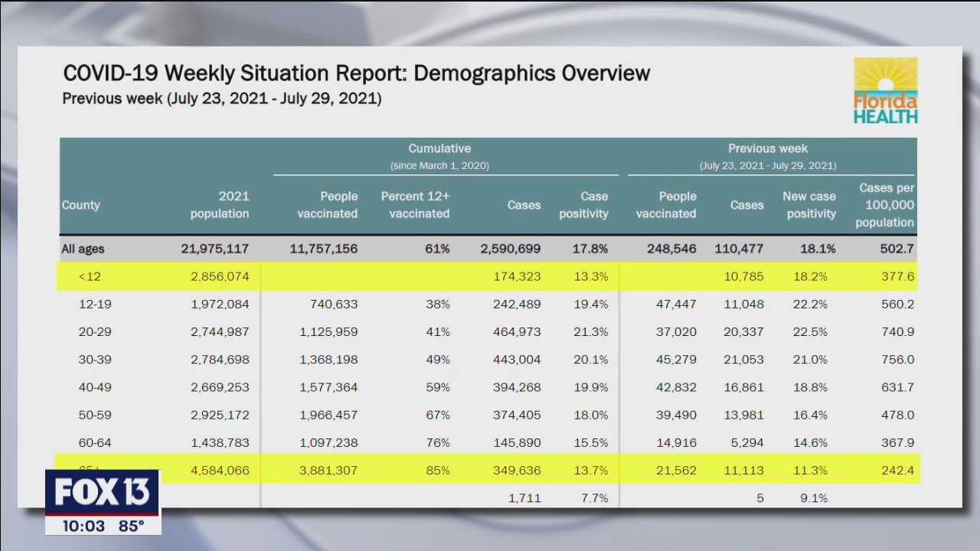The height and width of the screenshot is (551, 980).
Task: Click the 67% vaccinated cell
Action: 439,415
